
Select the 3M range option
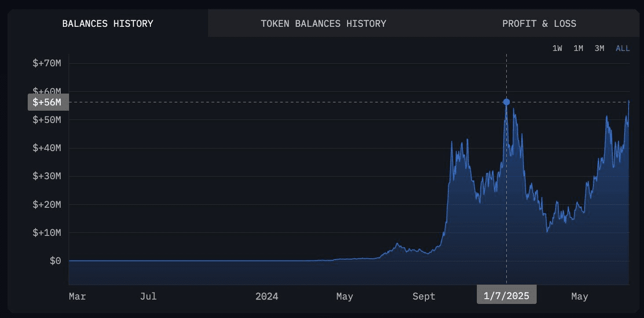coord(599,48)
